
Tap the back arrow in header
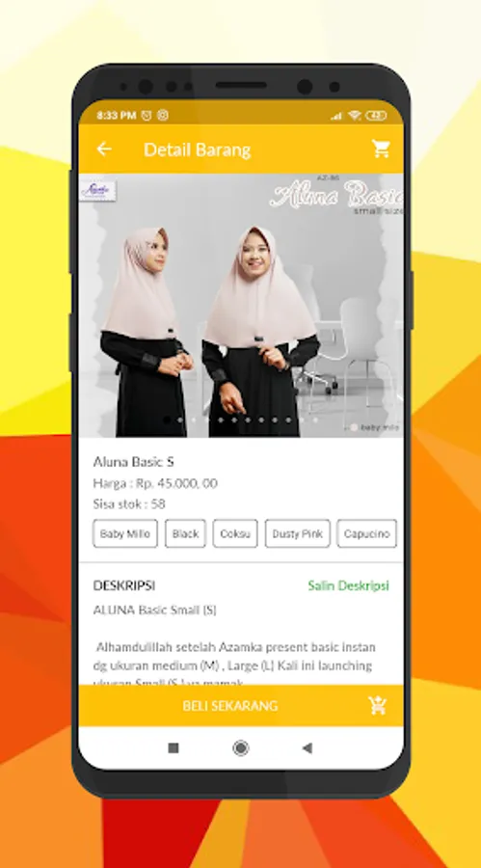pos(104,149)
